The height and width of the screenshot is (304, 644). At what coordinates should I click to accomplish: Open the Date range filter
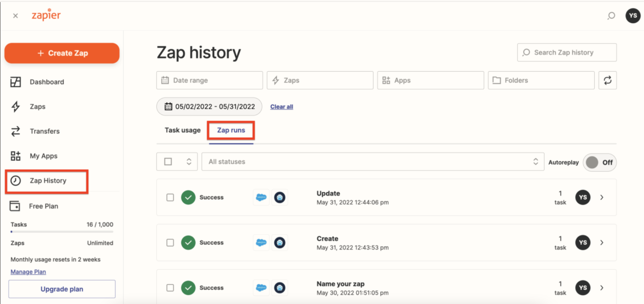click(x=210, y=80)
